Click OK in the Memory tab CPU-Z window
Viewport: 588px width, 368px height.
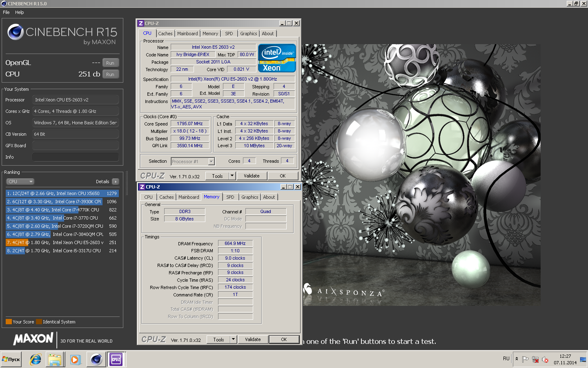click(x=284, y=339)
